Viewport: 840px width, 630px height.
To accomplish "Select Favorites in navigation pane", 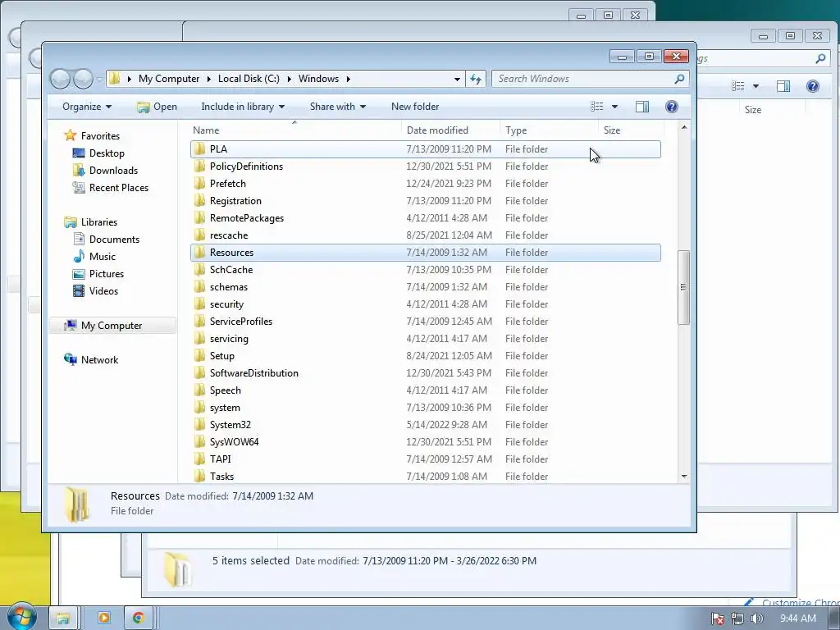I will point(100,136).
